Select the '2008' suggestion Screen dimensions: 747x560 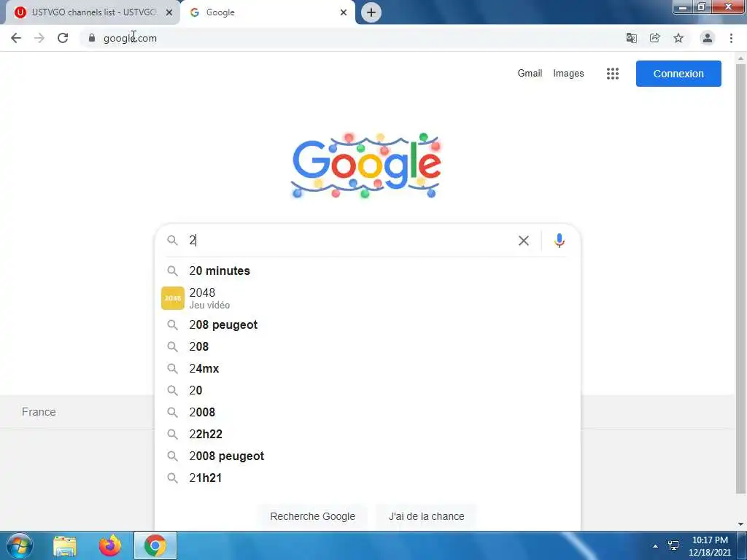click(368, 413)
